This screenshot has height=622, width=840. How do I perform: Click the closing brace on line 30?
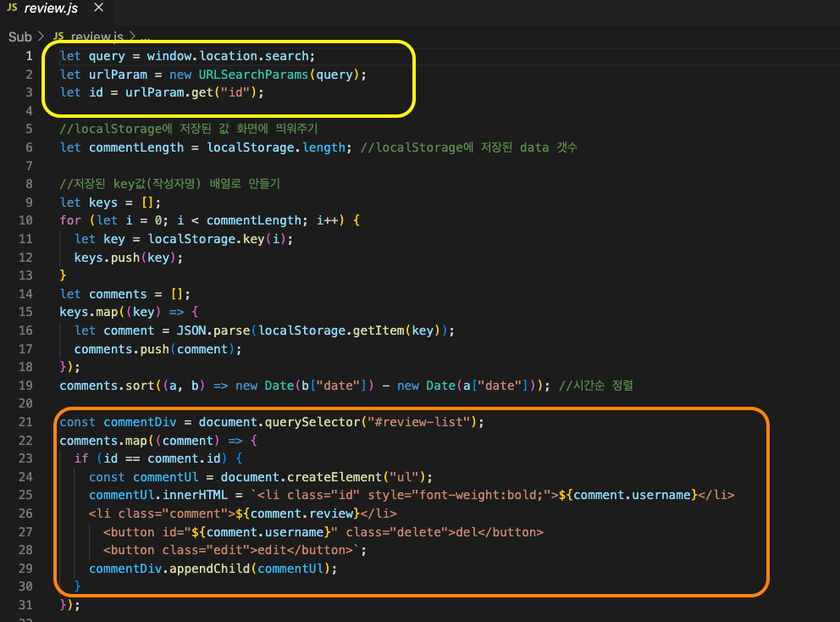(77, 586)
